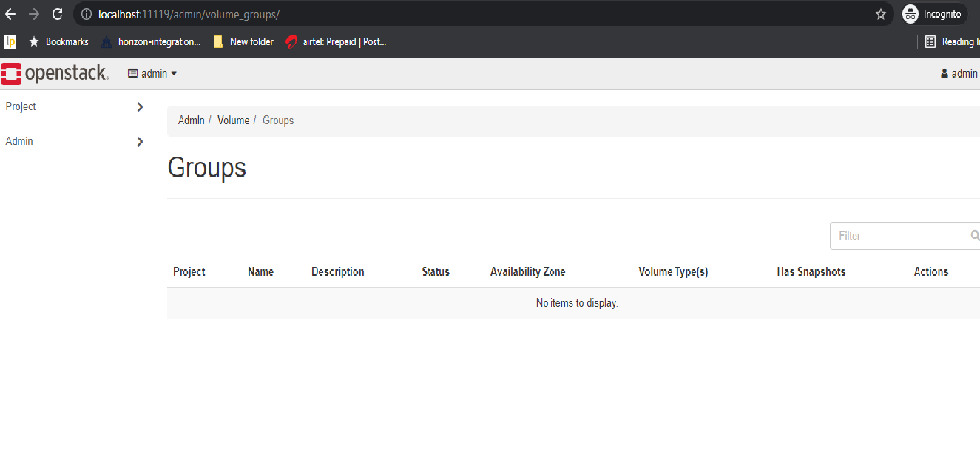This screenshot has height=451, width=980.
Task: Sort by Availability Zone column header
Action: pyautogui.click(x=527, y=272)
